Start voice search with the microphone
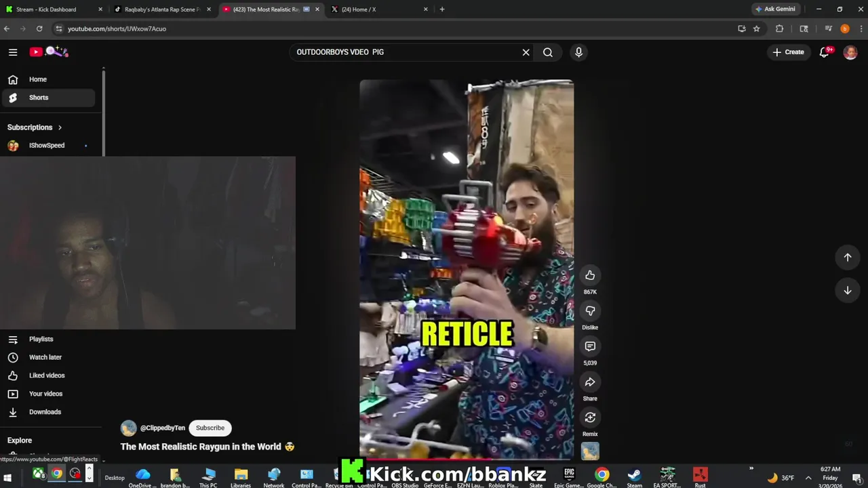The height and width of the screenshot is (488, 868). tap(578, 52)
